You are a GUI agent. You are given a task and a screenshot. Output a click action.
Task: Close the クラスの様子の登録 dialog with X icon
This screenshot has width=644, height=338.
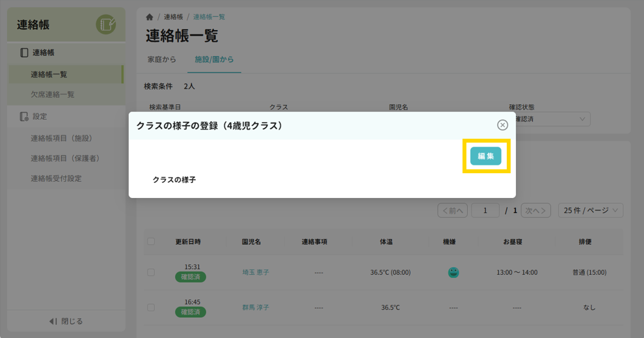click(x=502, y=125)
